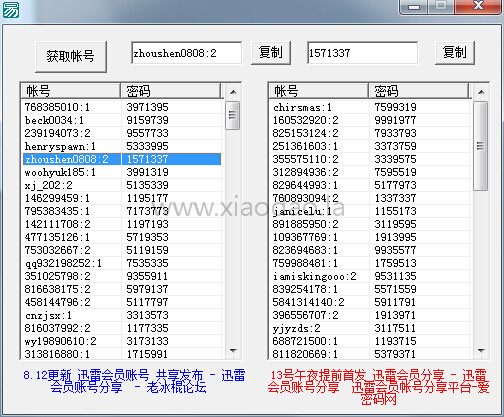
Task: Select right list row iamiskingooo:2
Action: 370,276
